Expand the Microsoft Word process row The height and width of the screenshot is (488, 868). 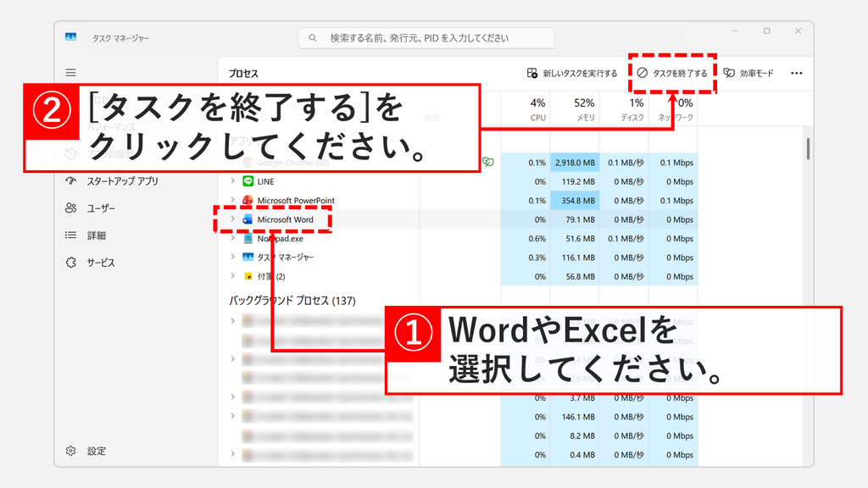233,219
